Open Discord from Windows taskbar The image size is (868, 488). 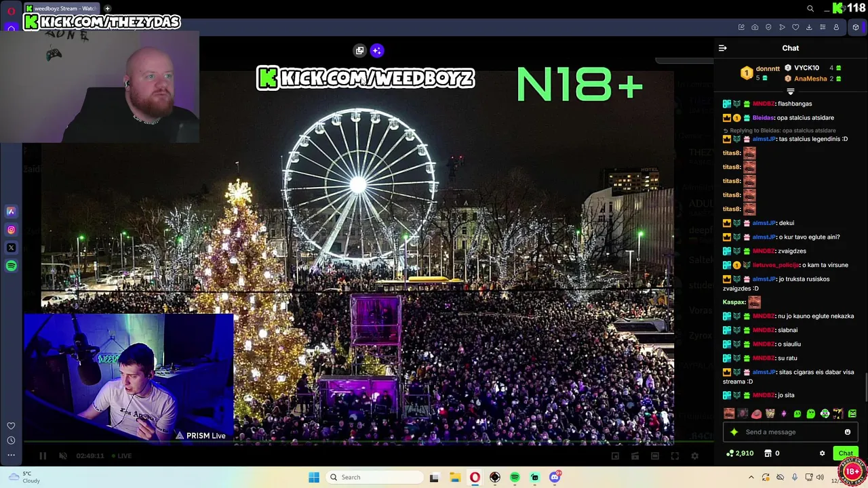click(555, 477)
